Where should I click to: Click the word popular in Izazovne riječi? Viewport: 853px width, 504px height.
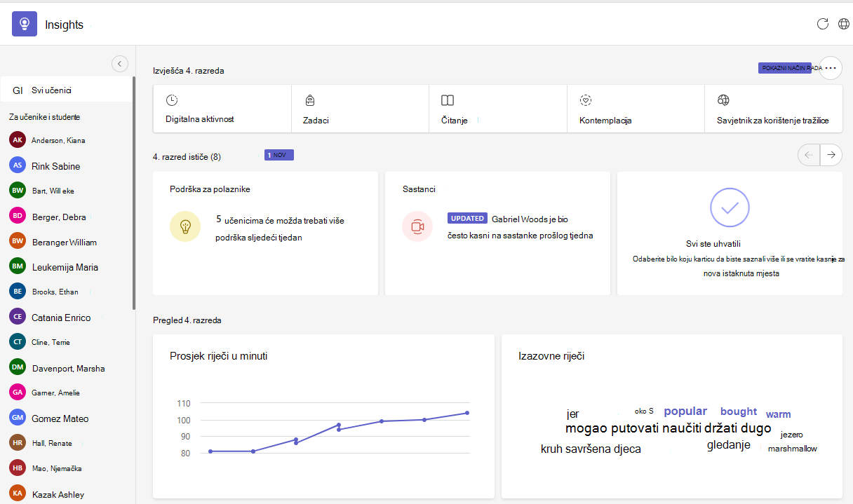685,411
